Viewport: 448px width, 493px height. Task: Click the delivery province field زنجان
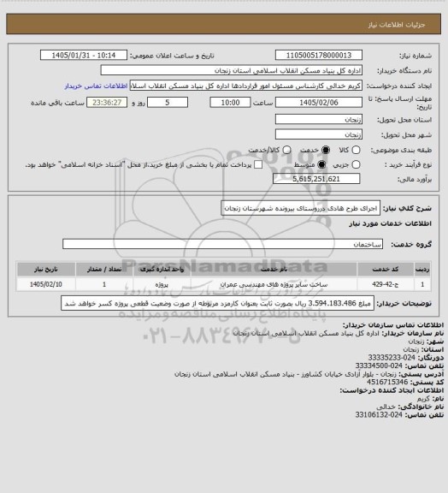(319, 119)
